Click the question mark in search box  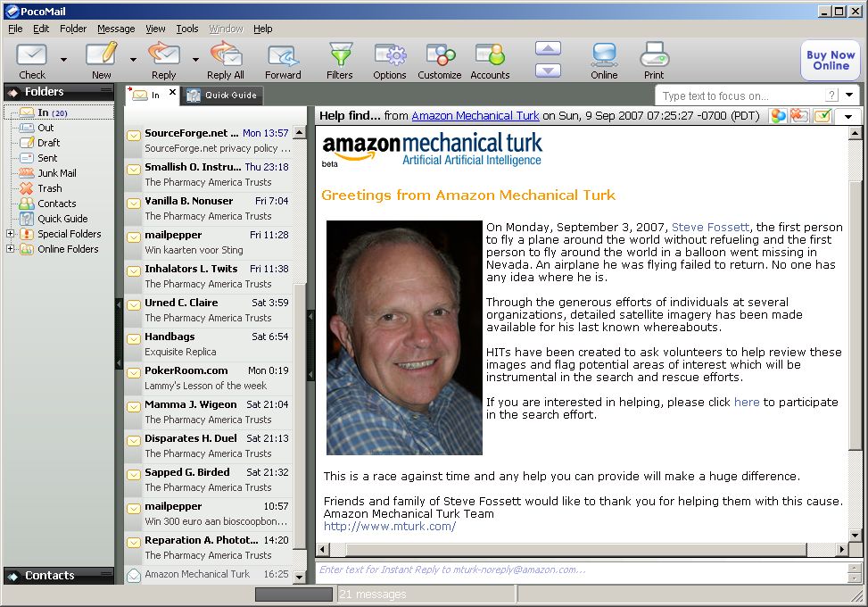point(831,96)
